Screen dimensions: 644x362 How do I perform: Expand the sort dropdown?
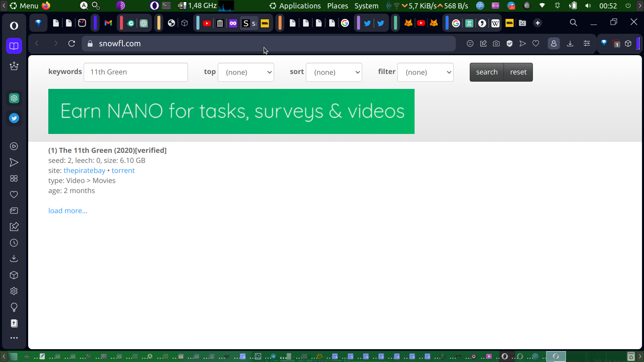coord(334,72)
